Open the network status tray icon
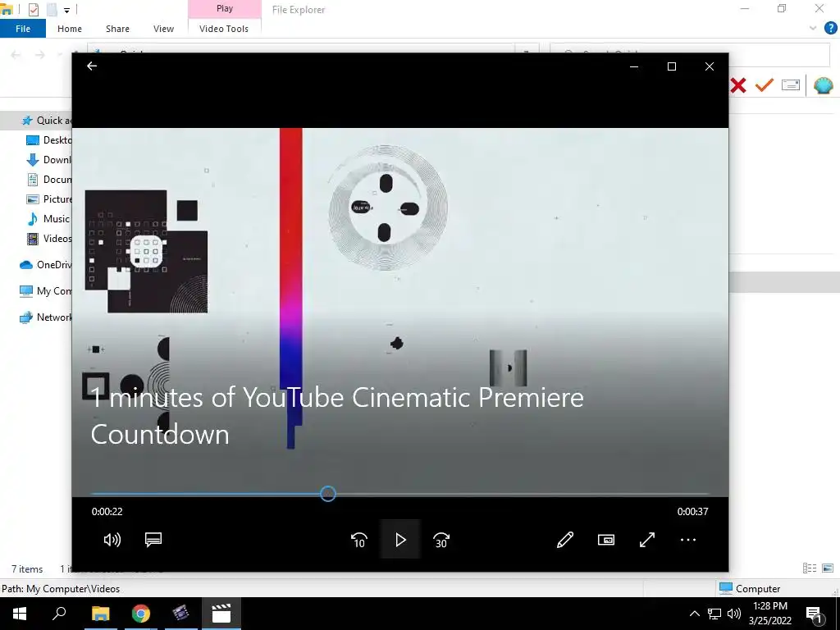Viewport: 840px width, 630px height. tap(714, 614)
